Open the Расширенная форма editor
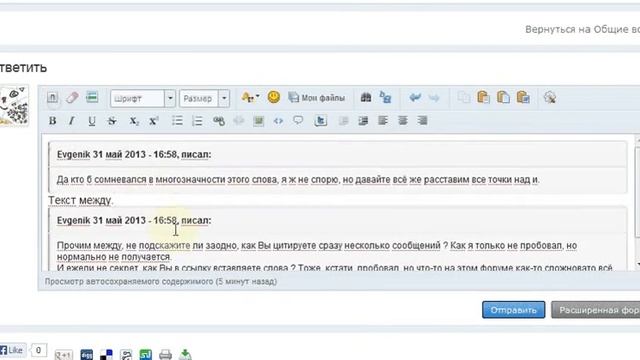640x360 pixels. click(596, 310)
